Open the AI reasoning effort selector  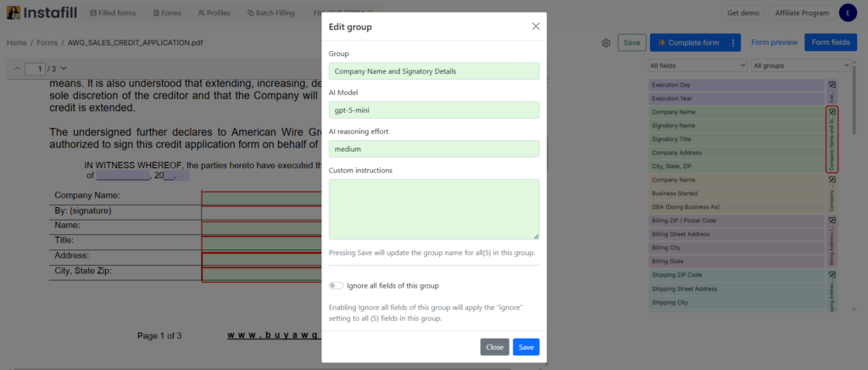tap(434, 149)
